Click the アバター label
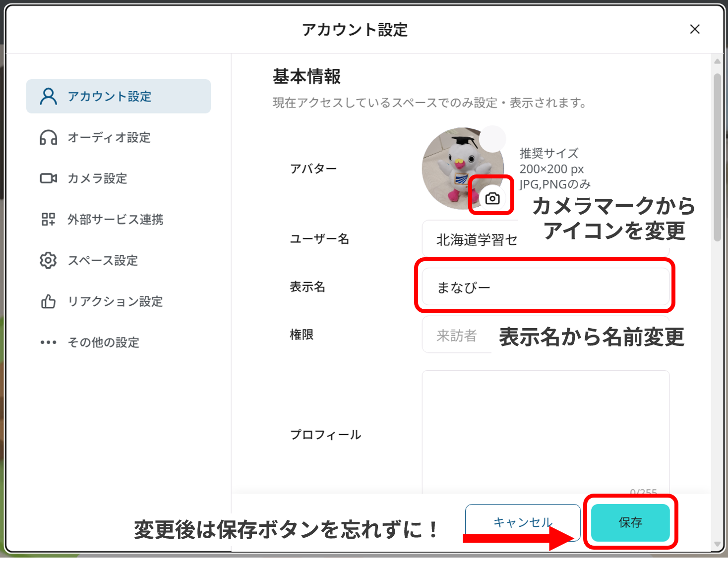Viewport: 728px width, 564px height. pos(313,169)
